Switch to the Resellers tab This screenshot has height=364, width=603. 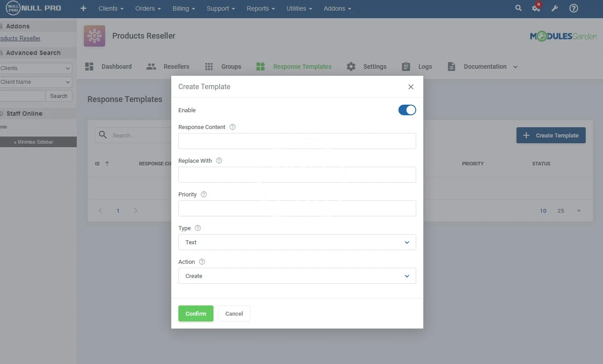168,67
